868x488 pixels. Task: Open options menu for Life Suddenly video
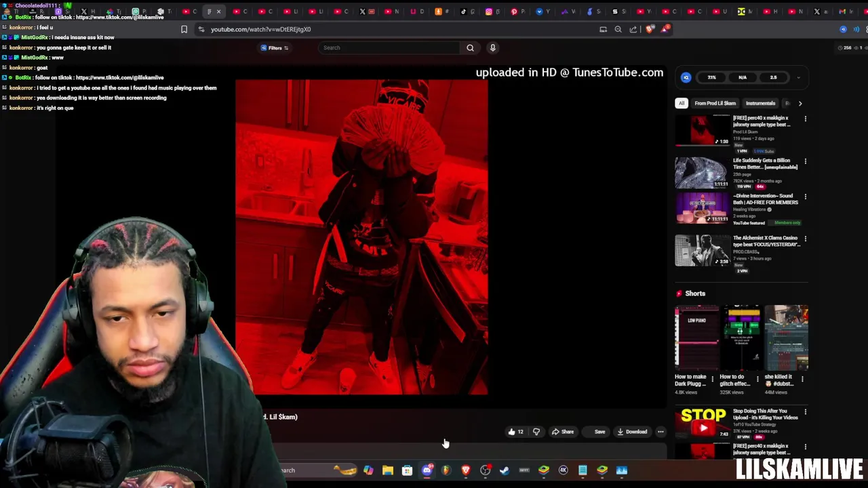pos(805,161)
